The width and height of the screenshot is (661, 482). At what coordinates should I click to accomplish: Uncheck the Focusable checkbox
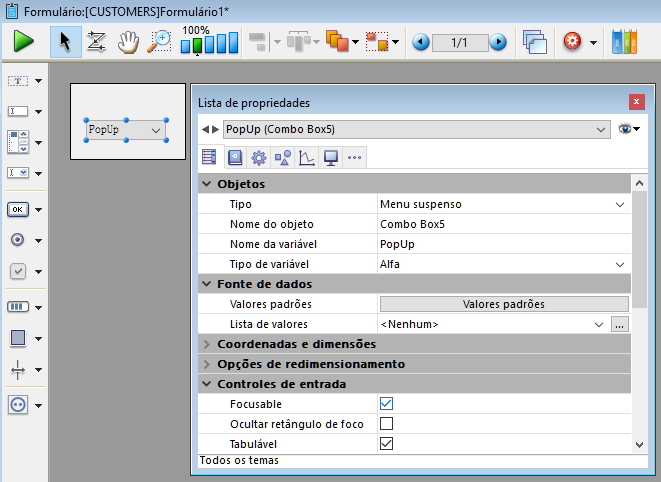387,404
